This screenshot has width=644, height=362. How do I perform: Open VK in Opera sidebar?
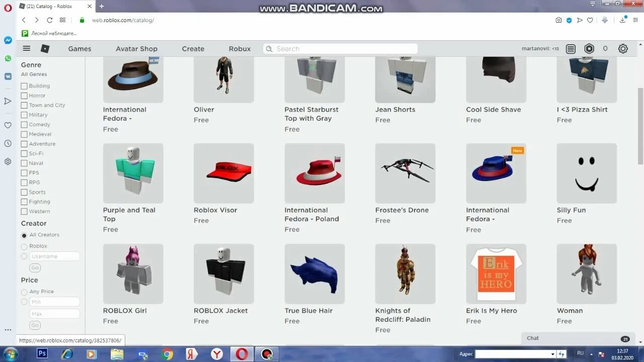coord(8,76)
